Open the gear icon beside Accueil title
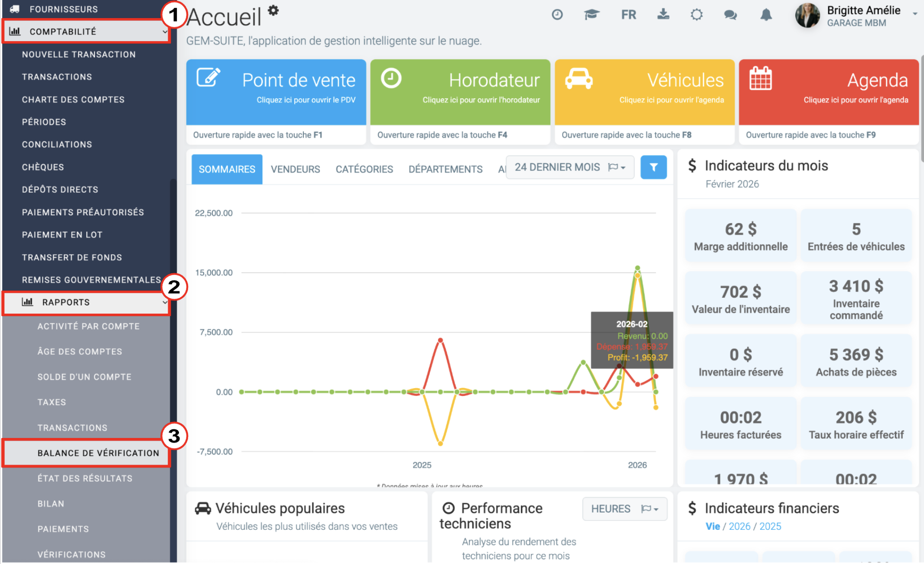The height and width of the screenshot is (564, 924). tap(273, 10)
